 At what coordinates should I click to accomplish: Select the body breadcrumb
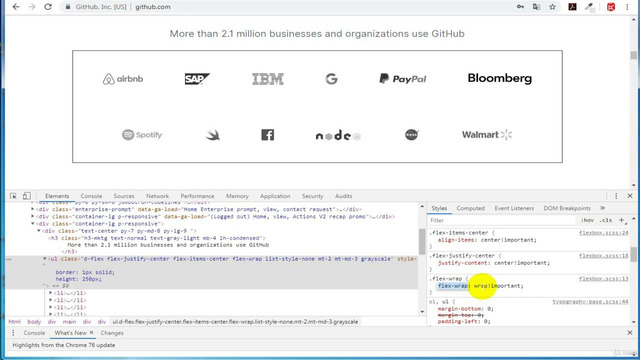tap(34, 322)
